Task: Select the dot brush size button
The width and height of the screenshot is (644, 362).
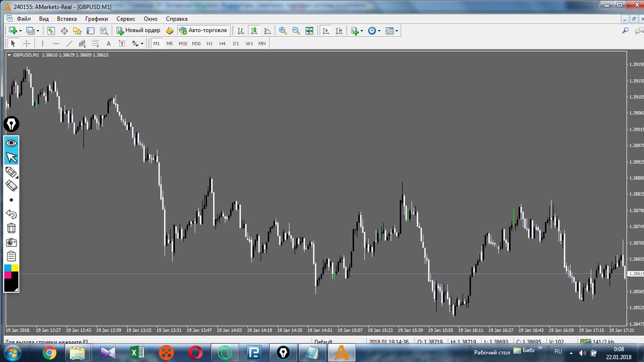Action: coord(11,200)
